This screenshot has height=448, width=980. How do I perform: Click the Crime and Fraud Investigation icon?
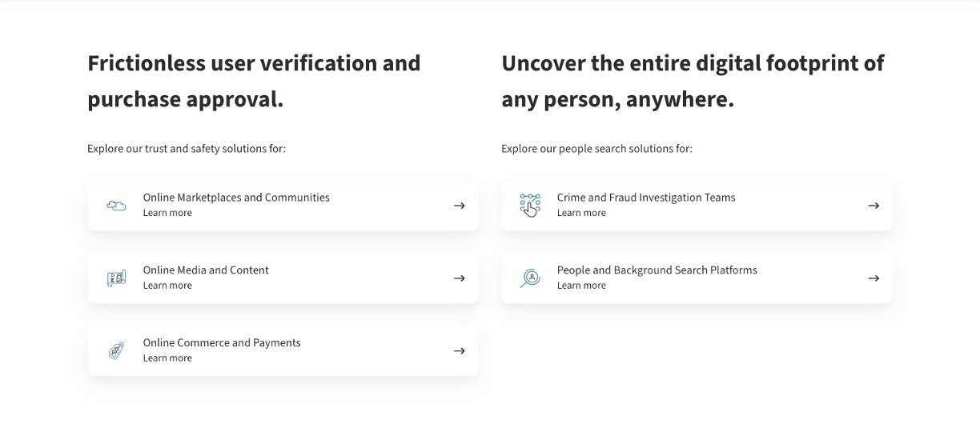tap(530, 206)
